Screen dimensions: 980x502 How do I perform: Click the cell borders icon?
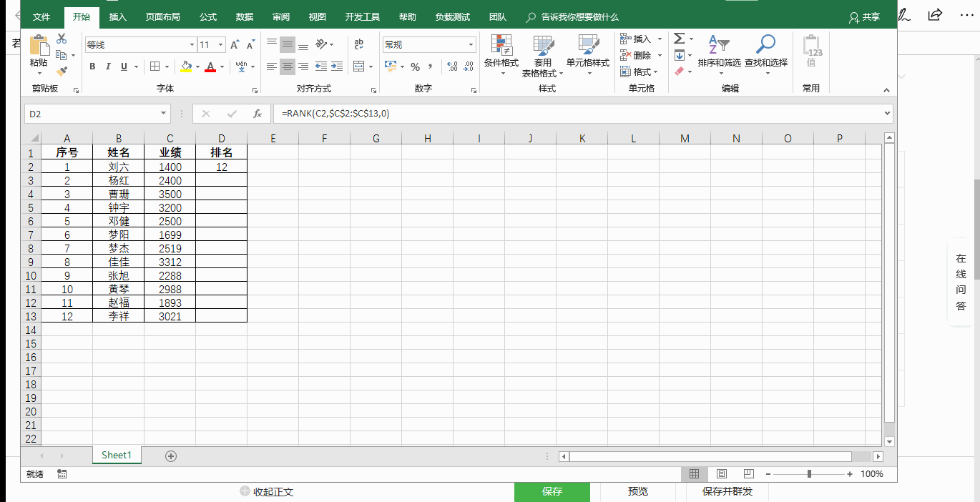(155, 67)
